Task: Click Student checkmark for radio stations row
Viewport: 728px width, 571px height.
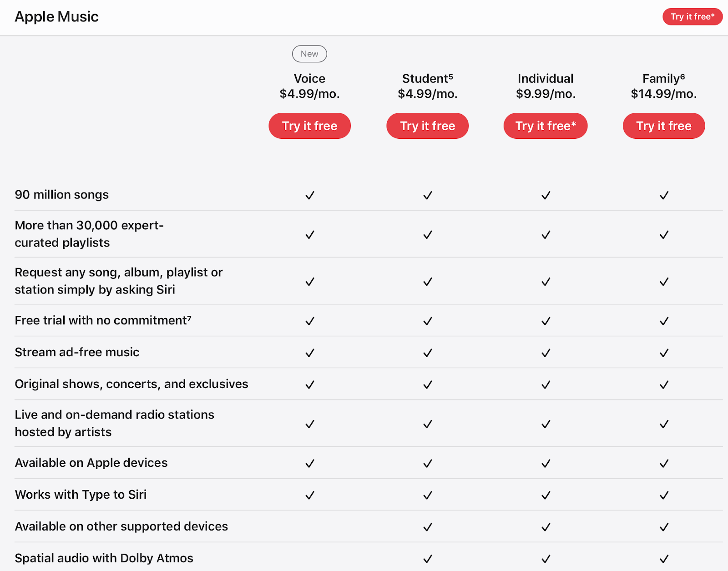Action: 428,424
